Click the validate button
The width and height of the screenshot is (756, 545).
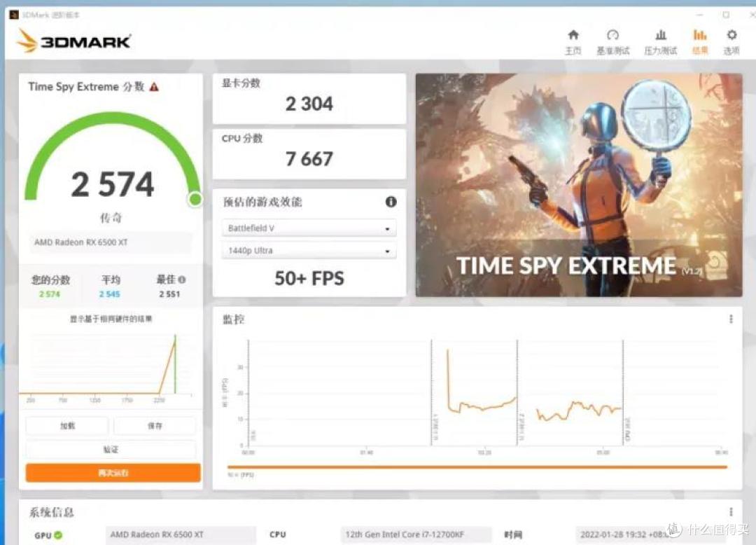coord(111,450)
